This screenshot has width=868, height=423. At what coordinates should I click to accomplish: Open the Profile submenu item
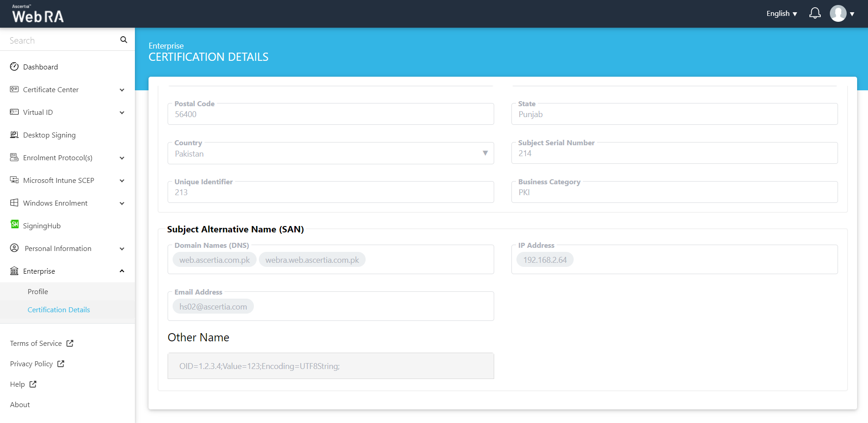38,291
